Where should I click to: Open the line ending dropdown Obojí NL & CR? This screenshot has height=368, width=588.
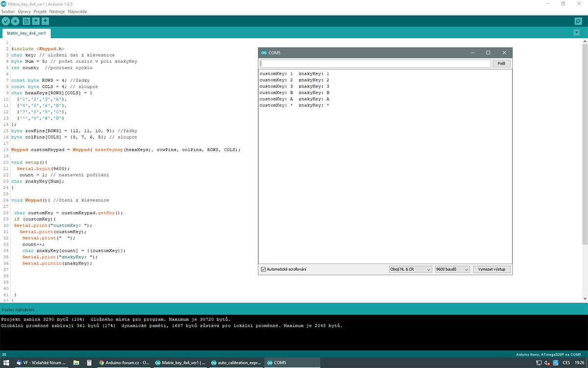(x=410, y=269)
